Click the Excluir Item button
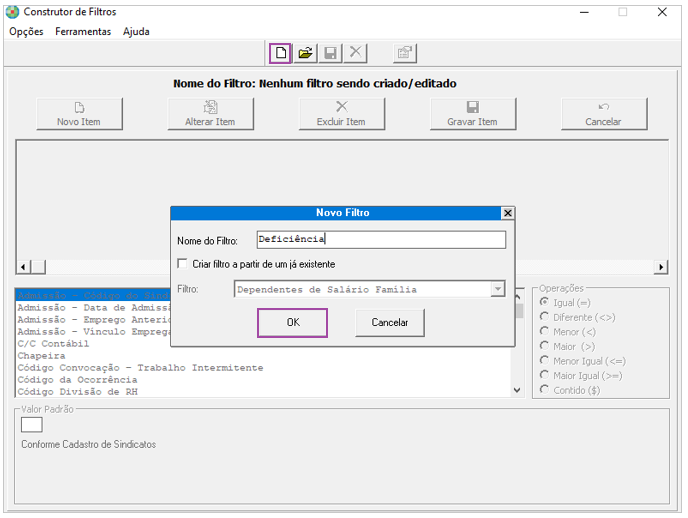Viewport: 688px width, 518px height. (341, 114)
